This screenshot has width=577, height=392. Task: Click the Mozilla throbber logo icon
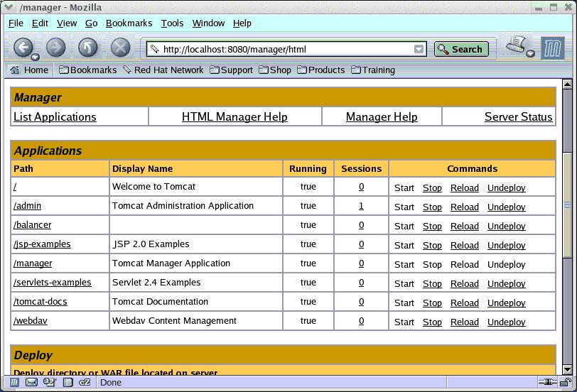click(x=553, y=48)
